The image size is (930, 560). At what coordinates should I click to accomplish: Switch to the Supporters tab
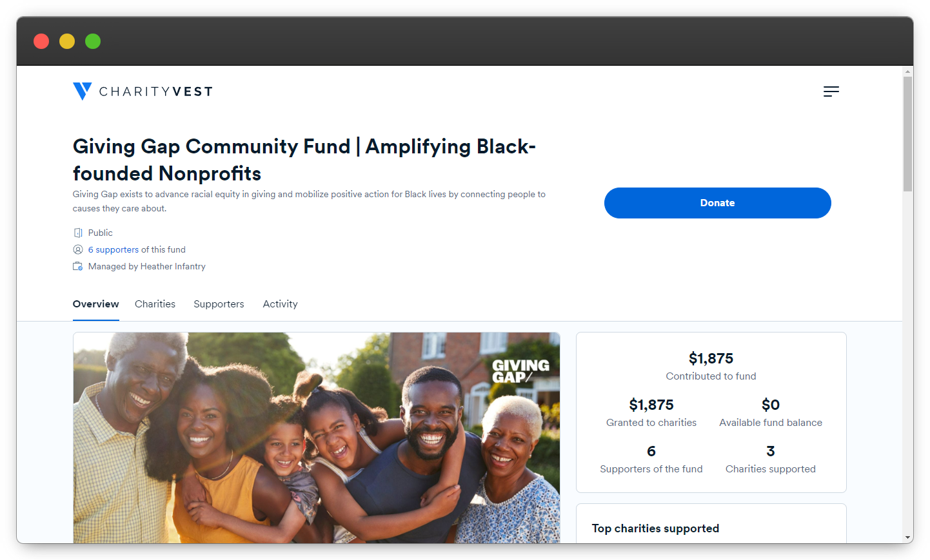219,304
